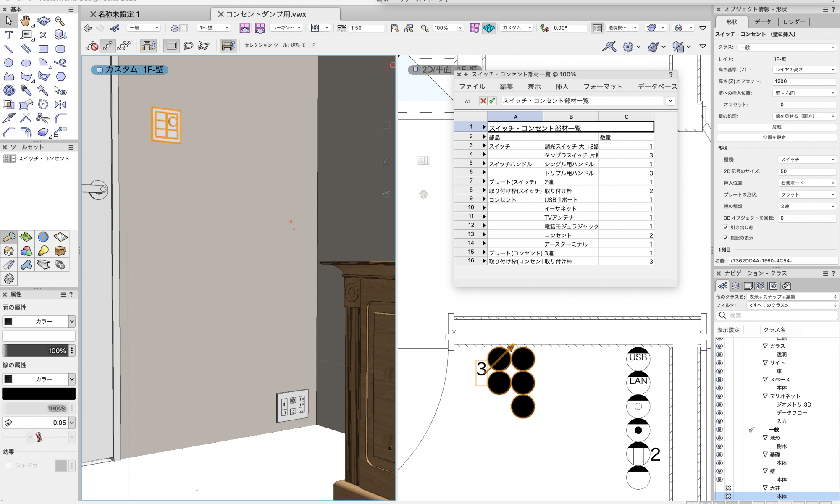This screenshot has height=504, width=840.
Task: Toggle visibility eye for 地形 class
Action: pyautogui.click(x=719, y=438)
